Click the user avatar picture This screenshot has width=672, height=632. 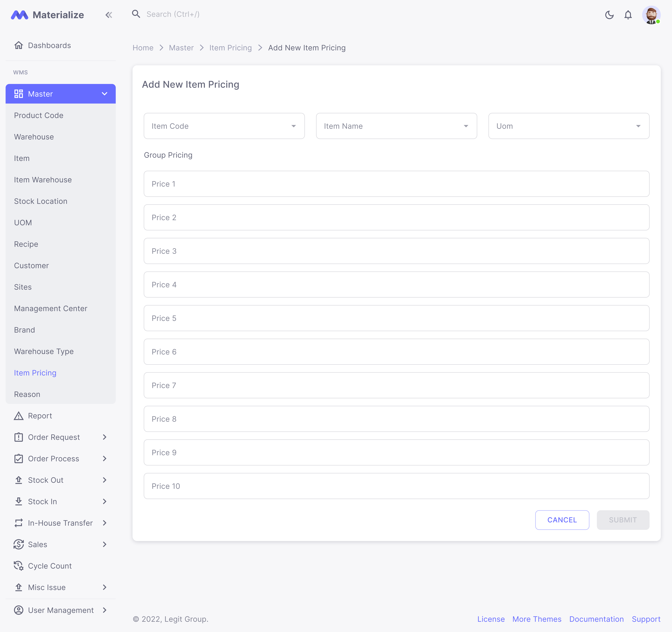(651, 15)
